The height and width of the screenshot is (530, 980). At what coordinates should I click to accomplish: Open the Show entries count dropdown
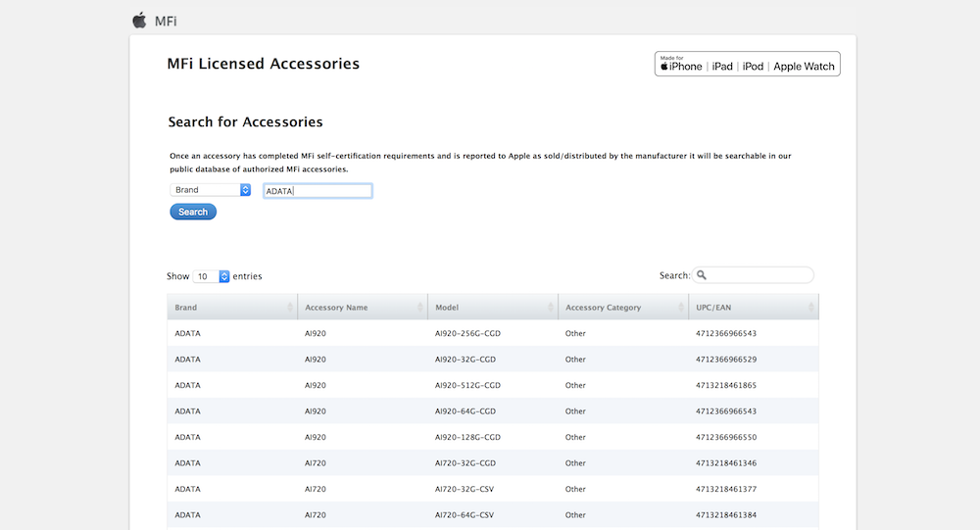(x=212, y=276)
